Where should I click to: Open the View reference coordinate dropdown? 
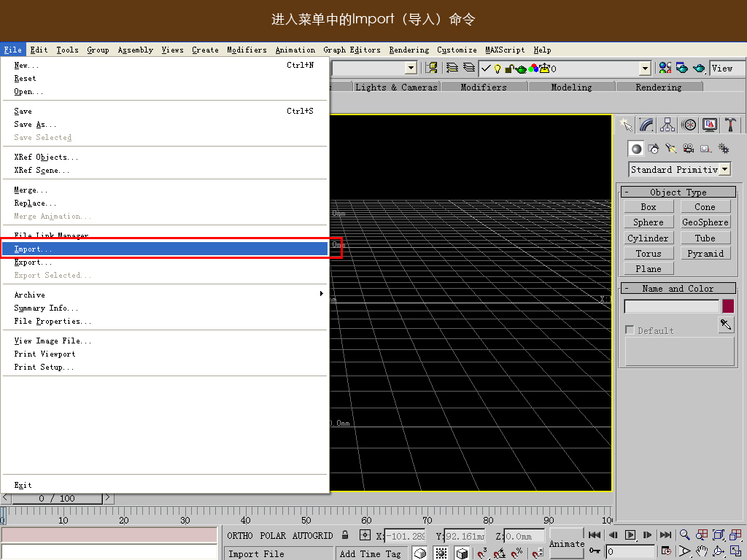(x=726, y=68)
